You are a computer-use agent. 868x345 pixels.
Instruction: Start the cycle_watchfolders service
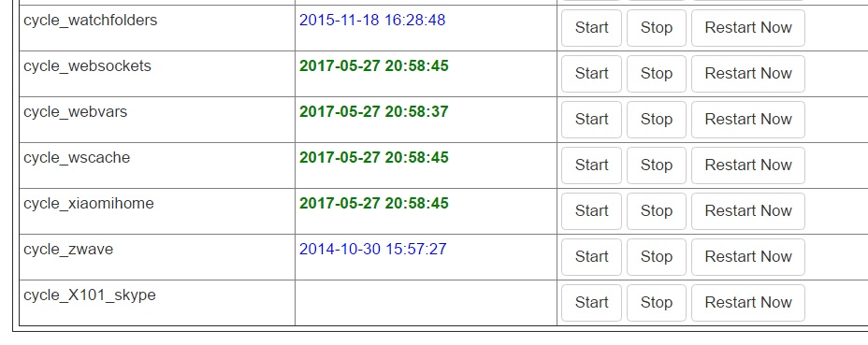pyautogui.click(x=591, y=28)
